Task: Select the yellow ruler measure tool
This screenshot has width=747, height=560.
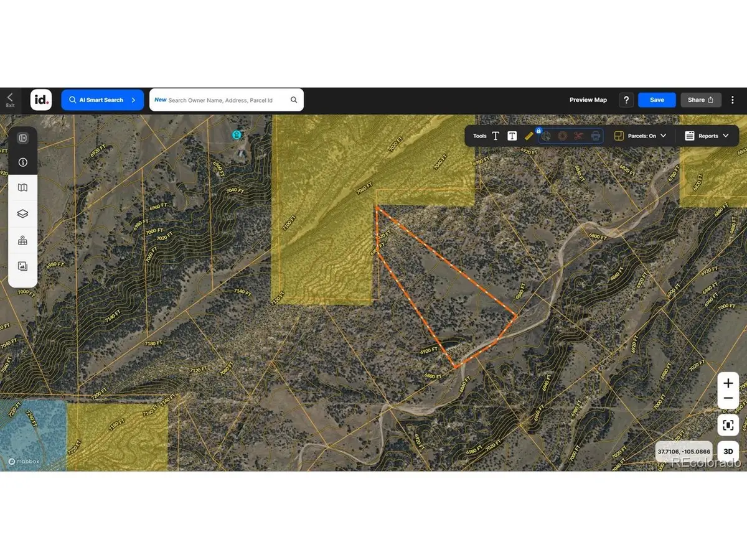Action: 529,135
